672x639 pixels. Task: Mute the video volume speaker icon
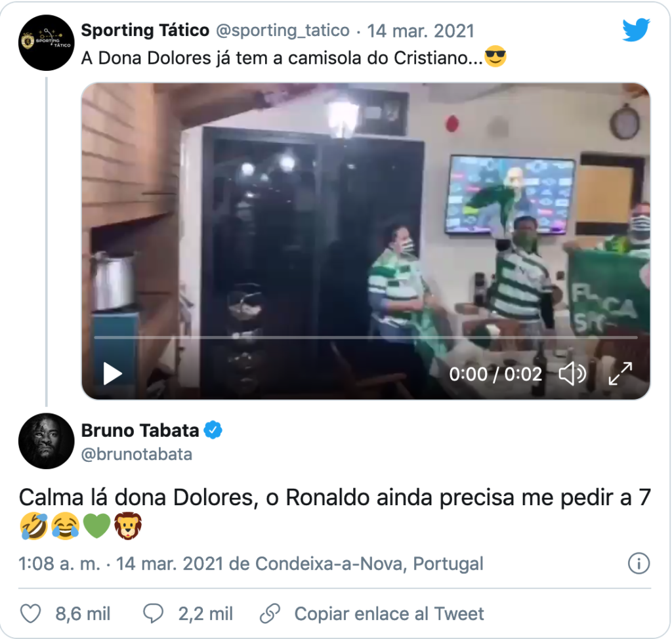572,374
